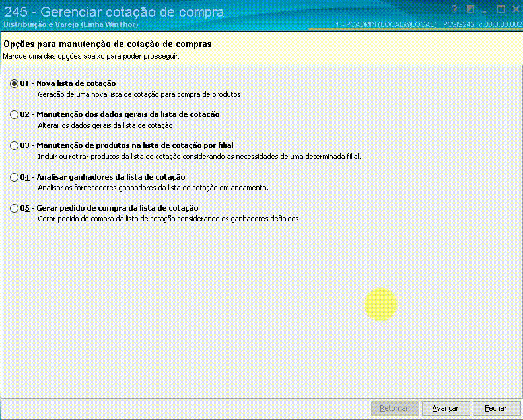This screenshot has height=420, width=523.
Task: Pick 03 Manutenção de produtos por filial
Action: point(14,145)
